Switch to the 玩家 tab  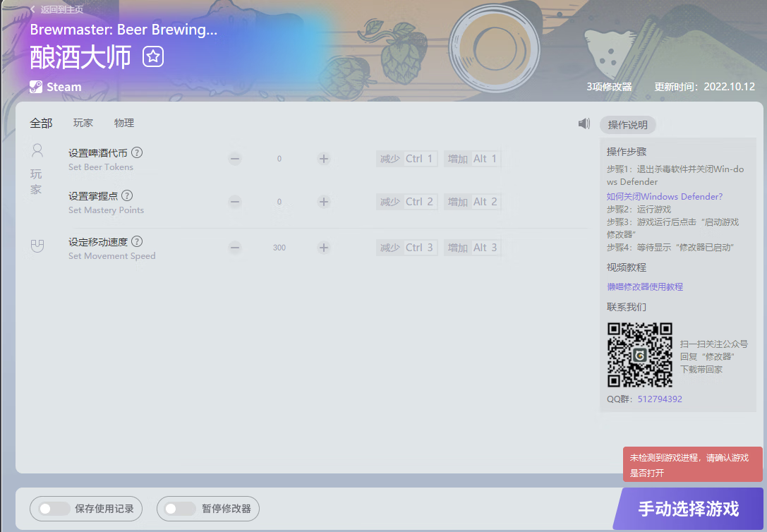(83, 123)
